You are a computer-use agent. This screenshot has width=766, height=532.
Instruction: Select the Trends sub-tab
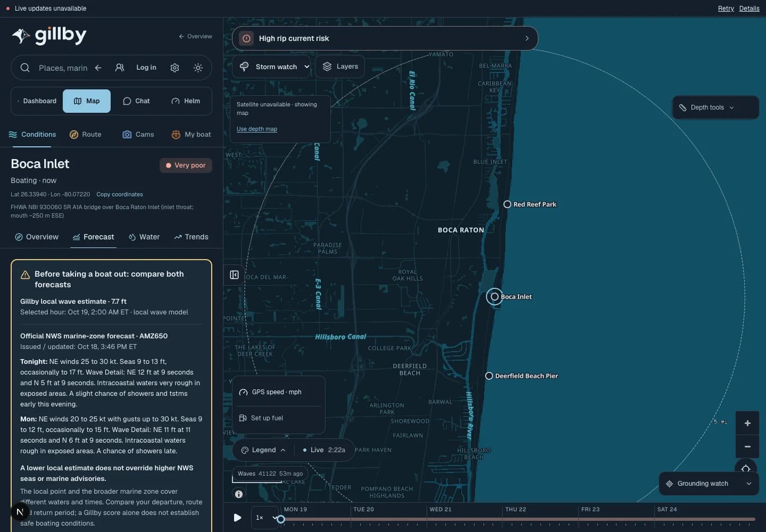pyautogui.click(x=191, y=237)
